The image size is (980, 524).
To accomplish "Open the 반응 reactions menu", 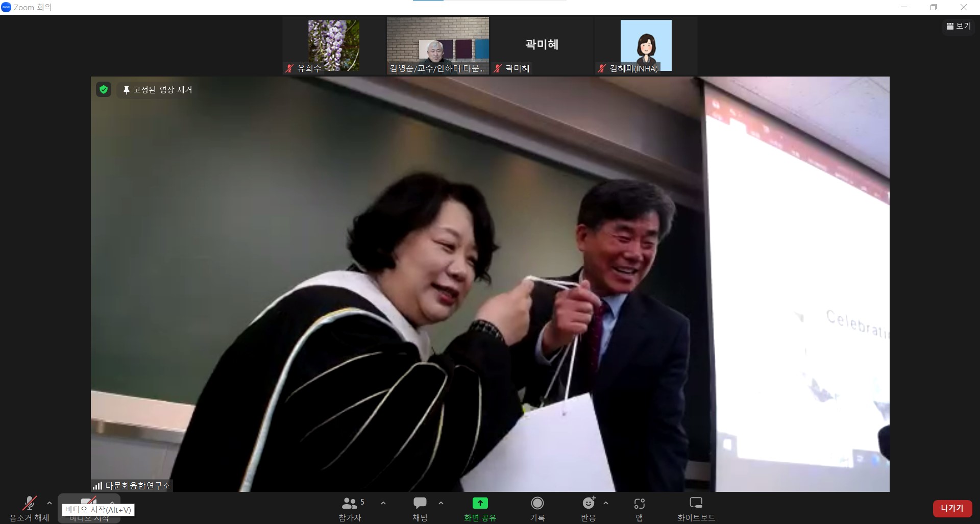I will (589, 508).
